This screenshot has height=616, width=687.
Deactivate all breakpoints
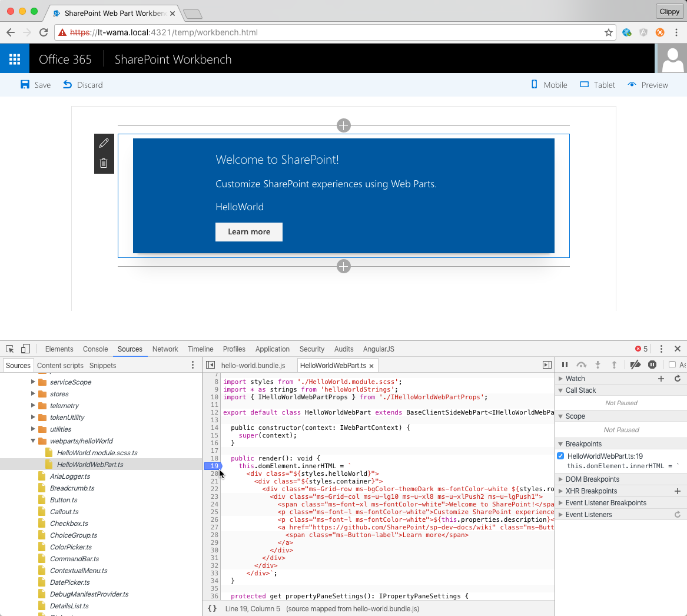click(x=635, y=365)
